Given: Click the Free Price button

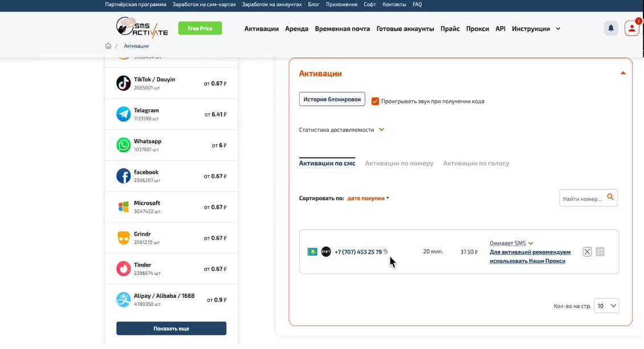Looking at the screenshot, I should click(x=200, y=29).
